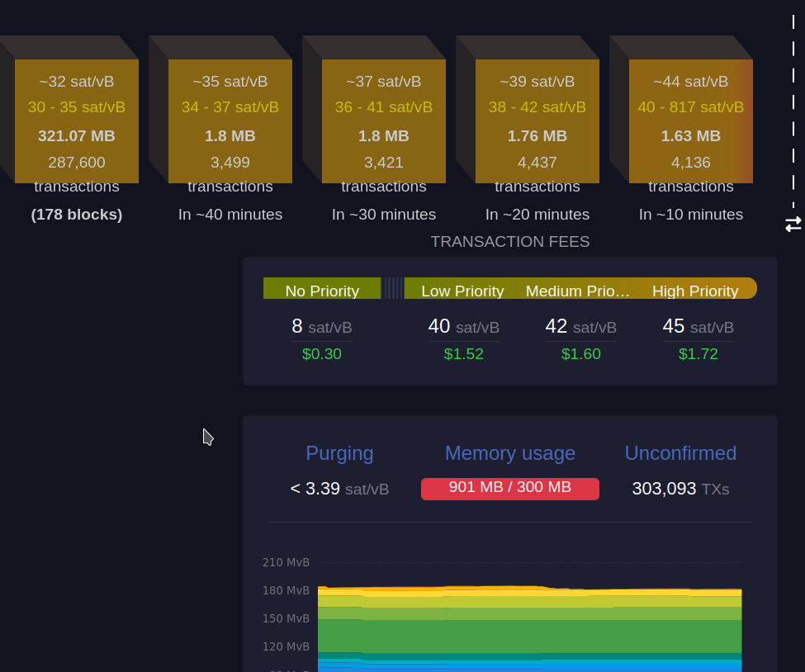Image resolution: width=805 pixels, height=672 pixels.
Task: Select the Medium Priority fee segment
Action: tap(578, 291)
